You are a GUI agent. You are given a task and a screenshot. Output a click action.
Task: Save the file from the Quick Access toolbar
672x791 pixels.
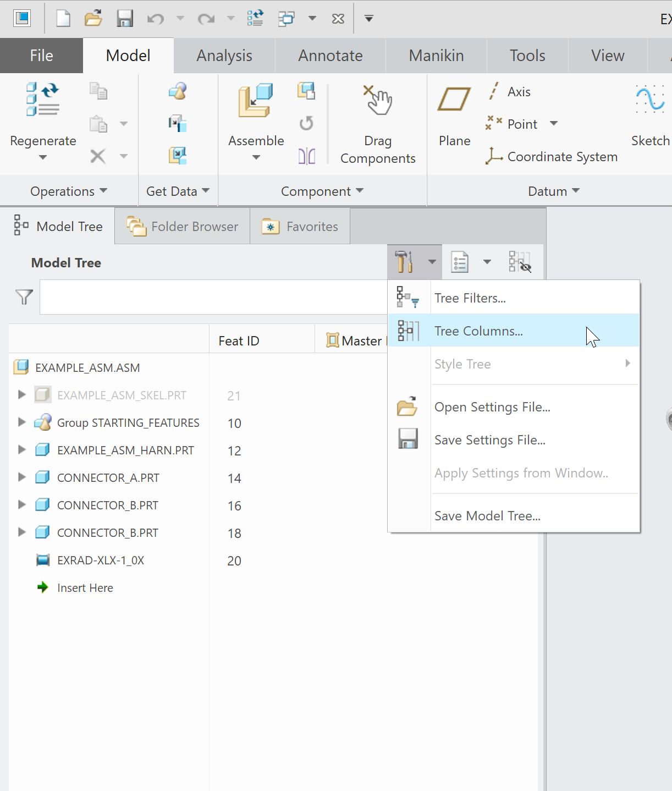(x=124, y=18)
